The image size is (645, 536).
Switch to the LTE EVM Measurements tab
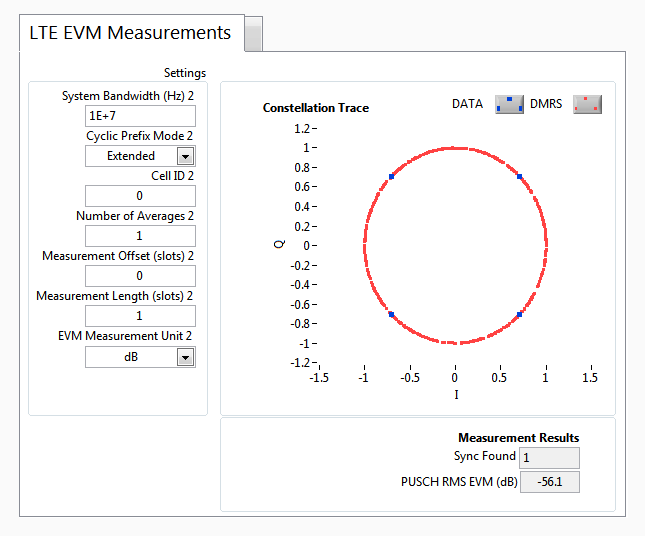(130, 33)
